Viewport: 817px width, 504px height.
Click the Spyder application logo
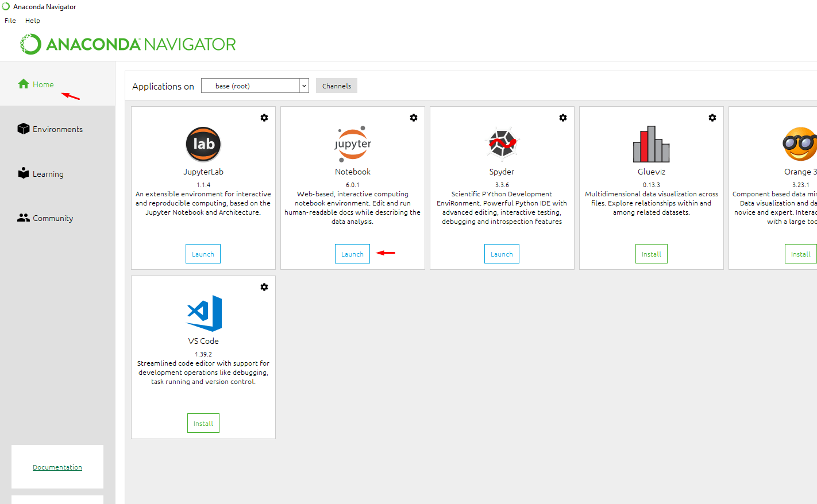(x=502, y=144)
